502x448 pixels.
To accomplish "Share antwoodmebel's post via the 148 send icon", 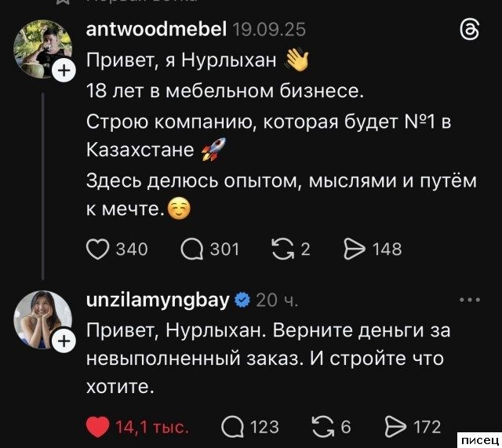I will click(356, 249).
